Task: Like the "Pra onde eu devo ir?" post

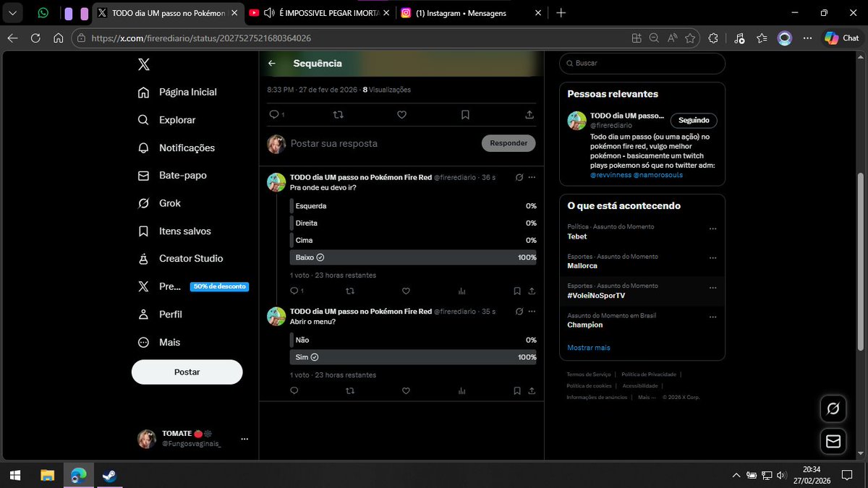Action: pos(406,291)
